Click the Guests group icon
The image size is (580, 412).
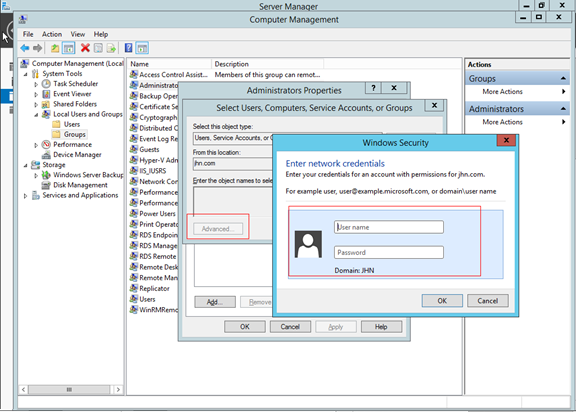(x=134, y=149)
